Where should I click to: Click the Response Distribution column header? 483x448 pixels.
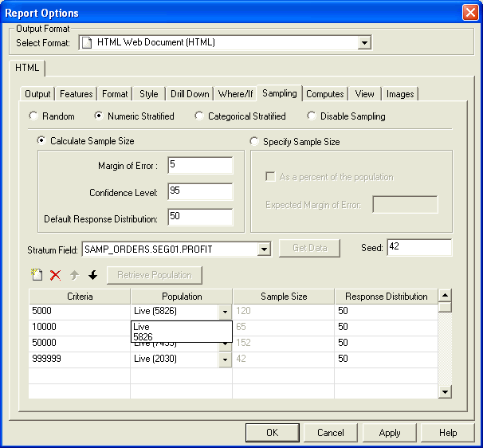(387, 297)
